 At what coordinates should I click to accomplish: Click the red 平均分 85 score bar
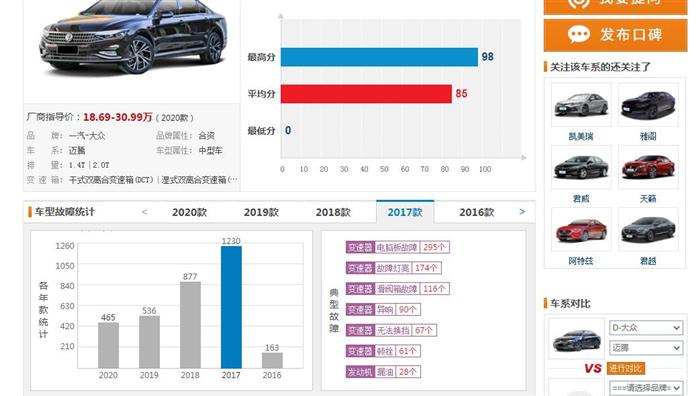pyautogui.click(x=366, y=94)
